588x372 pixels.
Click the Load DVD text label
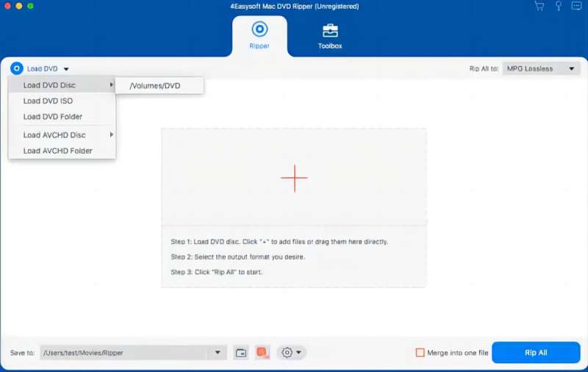pos(43,69)
